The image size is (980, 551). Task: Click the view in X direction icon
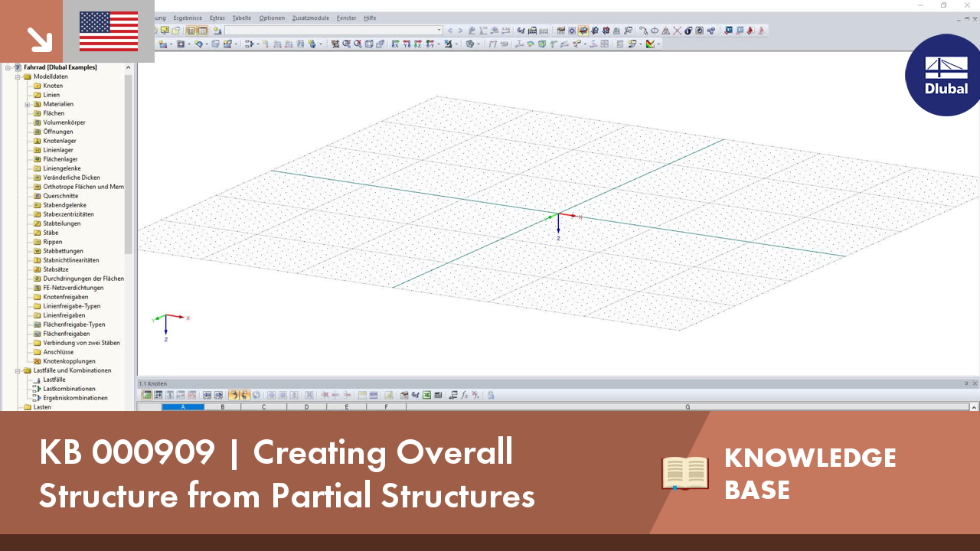(395, 44)
